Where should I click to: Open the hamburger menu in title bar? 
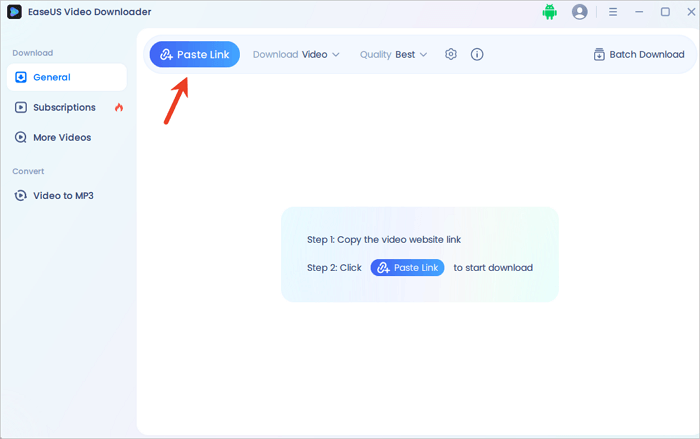[x=609, y=12]
